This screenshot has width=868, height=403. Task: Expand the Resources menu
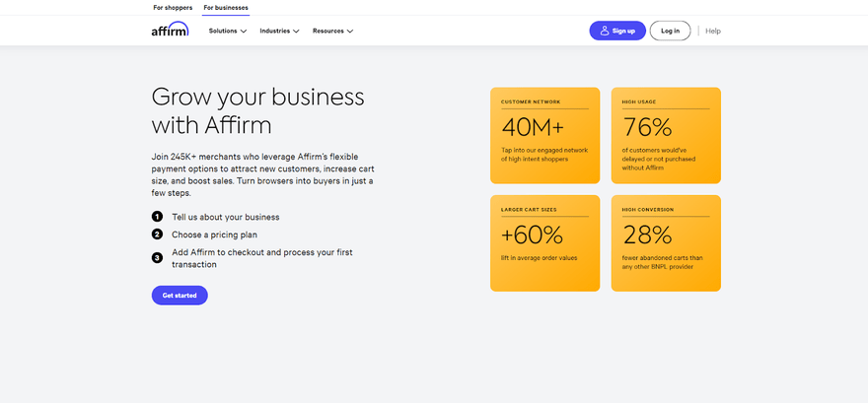click(x=332, y=31)
